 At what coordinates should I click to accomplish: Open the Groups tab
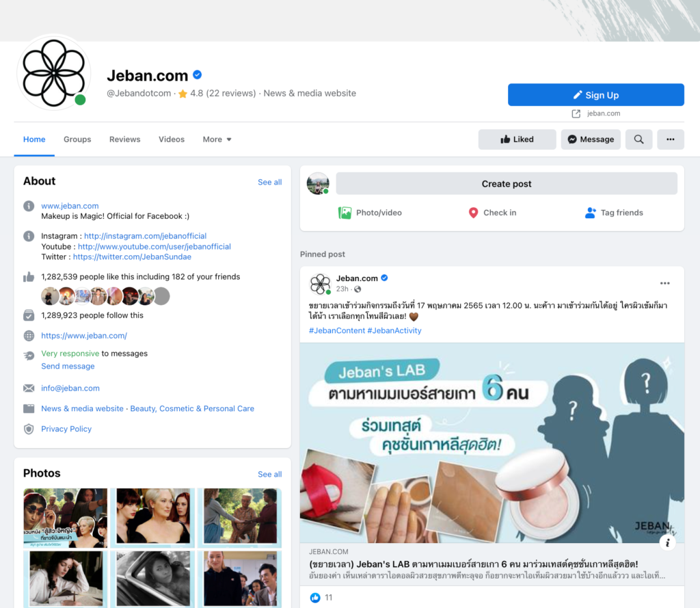tap(77, 140)
